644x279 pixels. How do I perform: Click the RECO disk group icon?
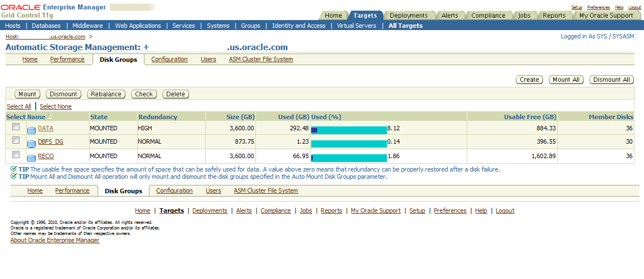point(32,156)
